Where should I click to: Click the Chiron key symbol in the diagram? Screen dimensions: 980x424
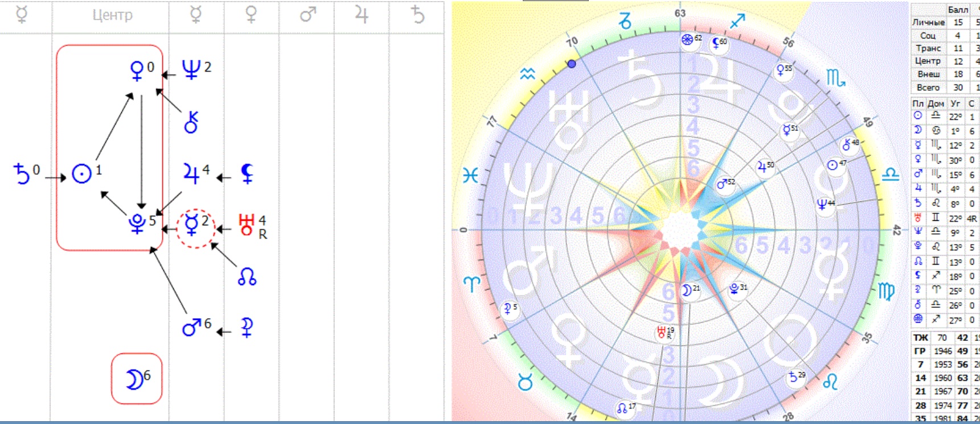point(191,122)
